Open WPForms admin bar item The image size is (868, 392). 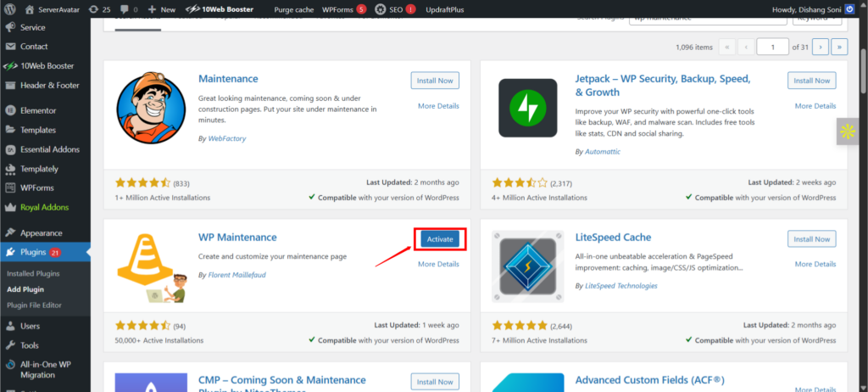click(x=344, y=9)
